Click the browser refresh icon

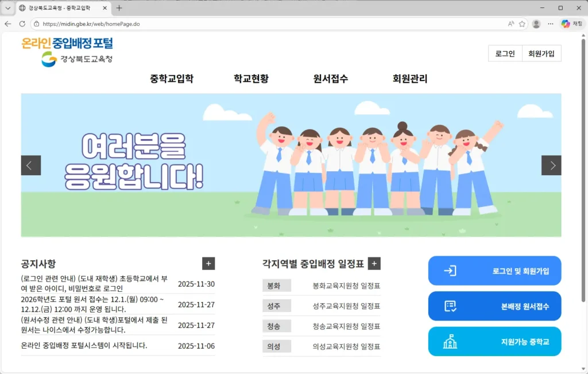coord(22,24)
